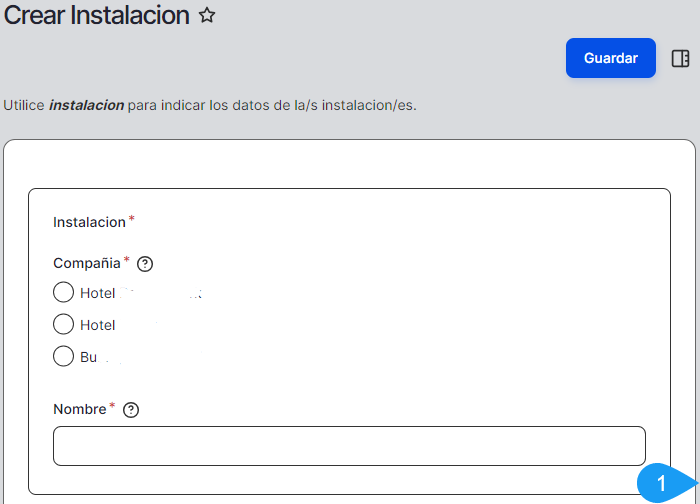
Task: Click the bold instalacion word in description
Action: 86,105
